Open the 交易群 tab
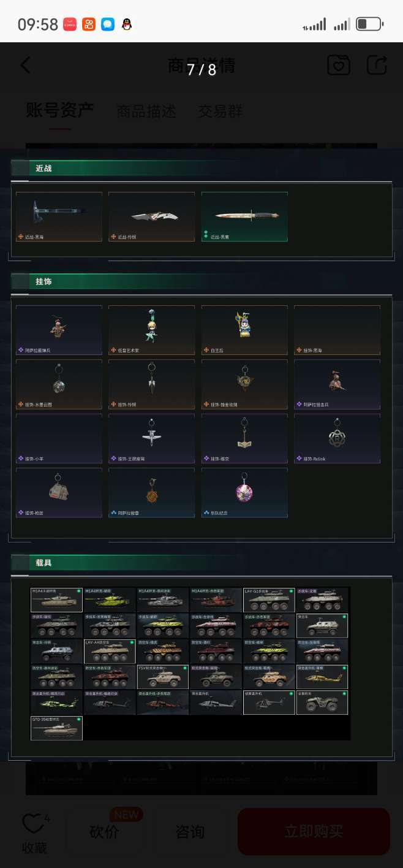This screenshot has width=403, height=868. [220, 112]
